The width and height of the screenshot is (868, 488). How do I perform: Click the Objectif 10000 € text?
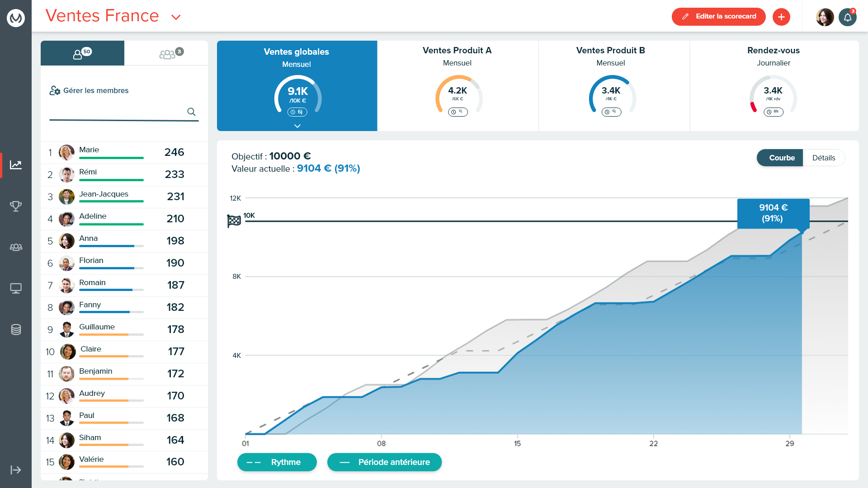[x=271, y=156]
